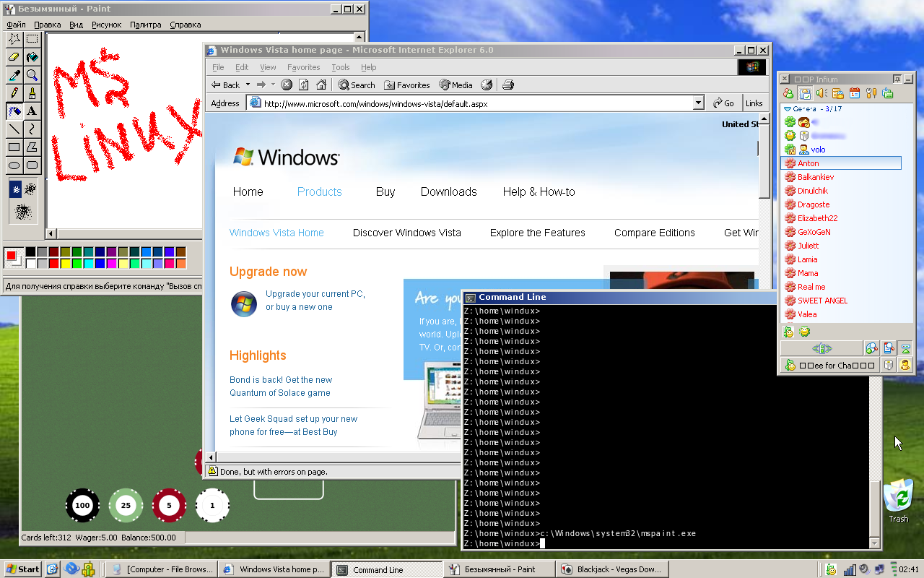Pick the Ellipse tool in Paint

[14, 165]
